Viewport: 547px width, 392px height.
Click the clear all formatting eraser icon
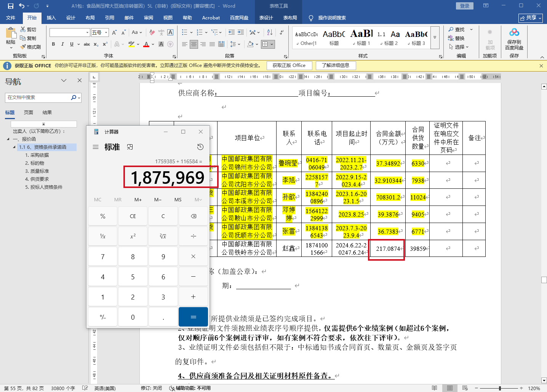click(x=152, y=32)
